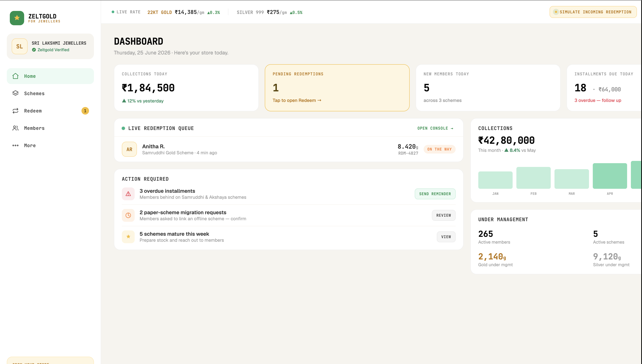The image size is (642, 364).
Task: Open the Home menu item
Action: point(50,76)
